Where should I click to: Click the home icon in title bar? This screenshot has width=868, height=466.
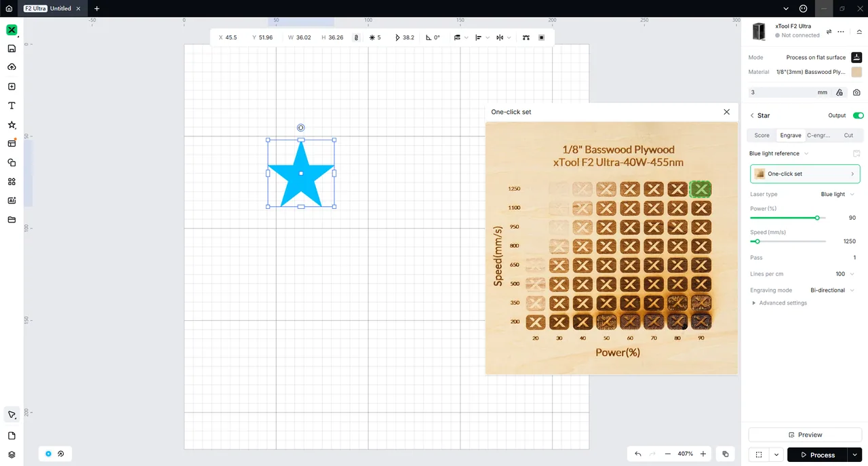9,9
